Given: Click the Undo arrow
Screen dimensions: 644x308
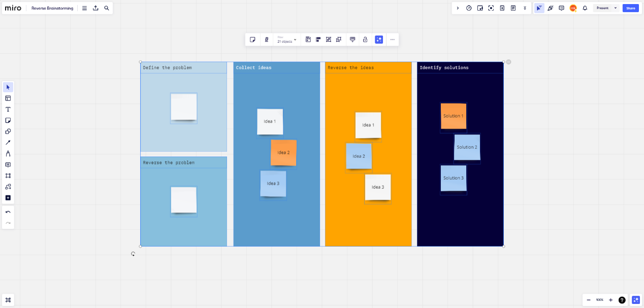Looking at the screenshot, I should coord(8,212).
